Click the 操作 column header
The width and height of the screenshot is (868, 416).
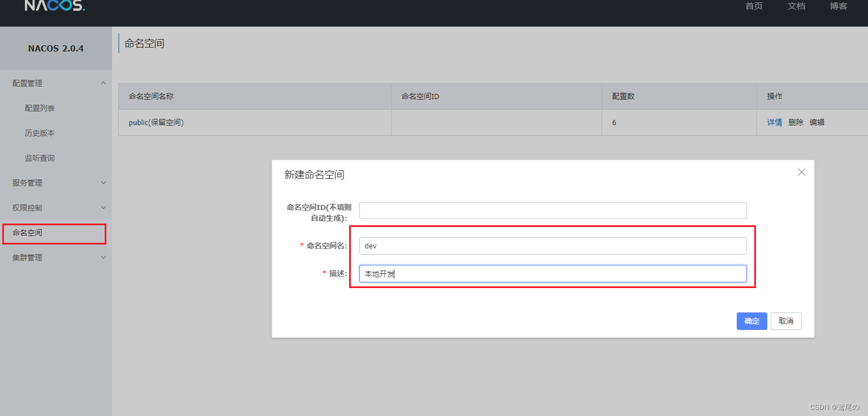coord(813,96)
